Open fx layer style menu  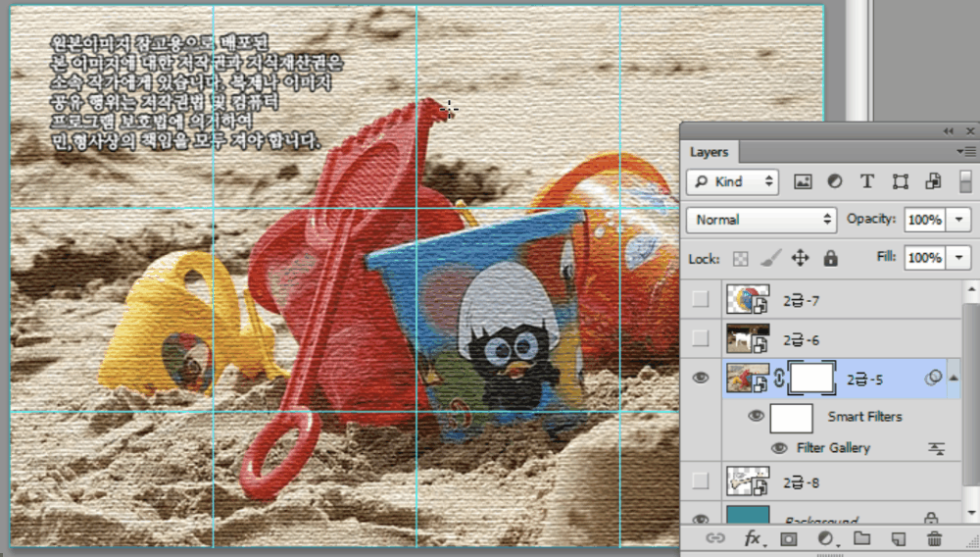coord(753,538)
